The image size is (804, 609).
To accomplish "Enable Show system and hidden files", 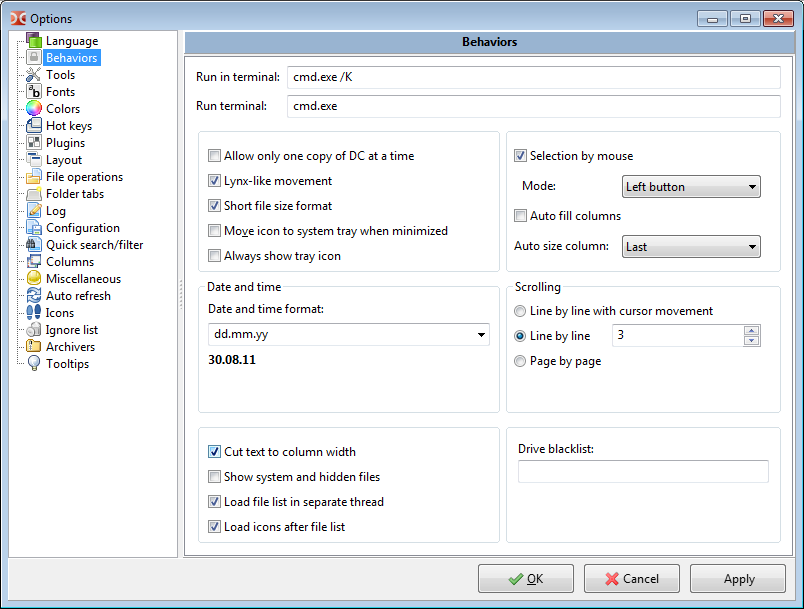I will pos(214,477).
